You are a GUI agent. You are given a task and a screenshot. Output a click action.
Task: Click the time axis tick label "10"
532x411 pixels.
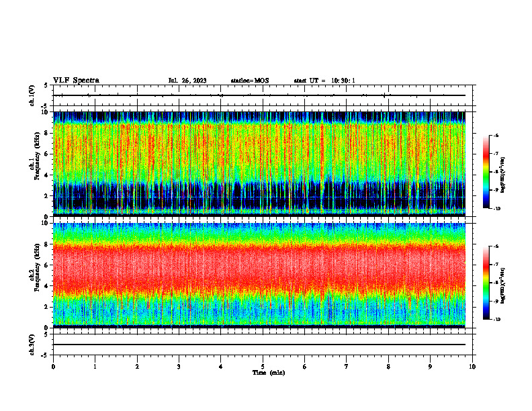click(x=472, y=366)
